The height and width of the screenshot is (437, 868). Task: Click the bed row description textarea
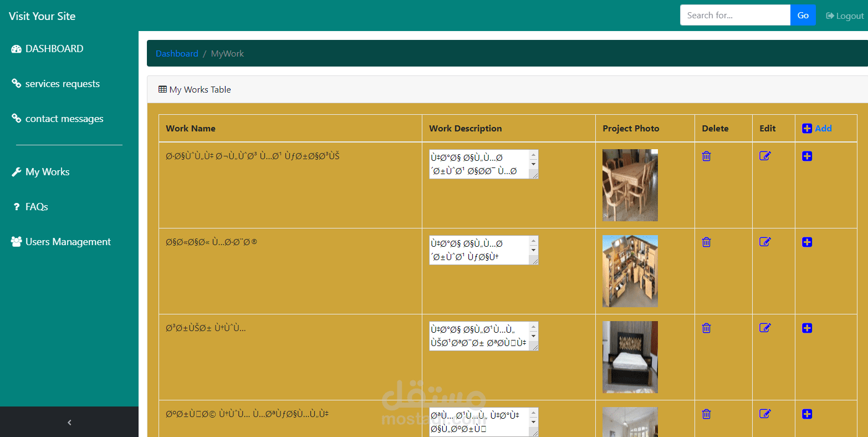(483, 336)
